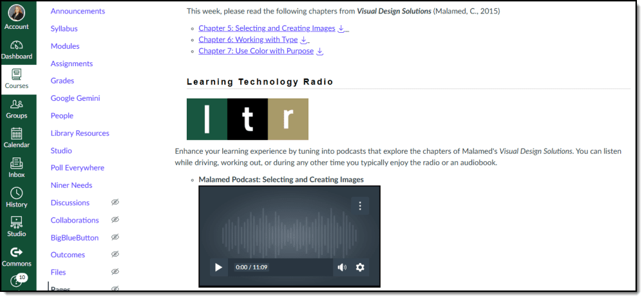Open the Dashboard in global navigation

coord(17,50)
